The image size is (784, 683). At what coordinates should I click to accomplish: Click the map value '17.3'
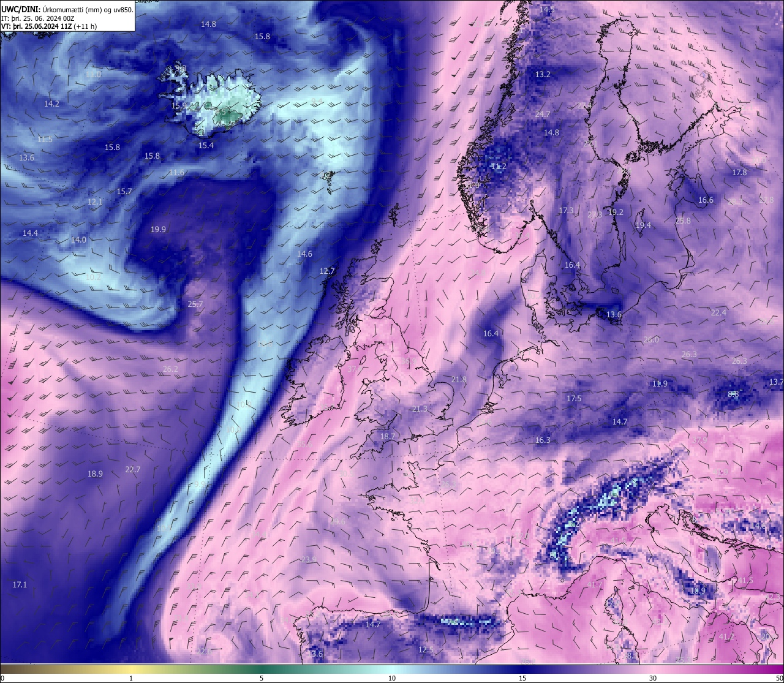click(566, 210)
